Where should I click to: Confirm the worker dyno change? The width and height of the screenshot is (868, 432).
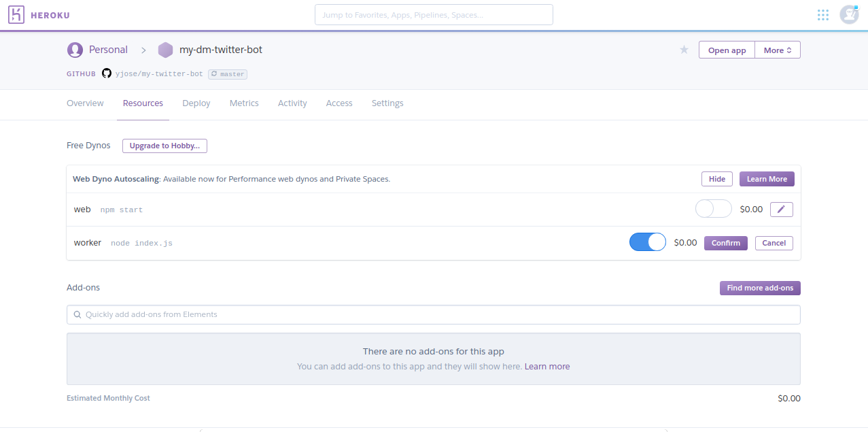726,243
